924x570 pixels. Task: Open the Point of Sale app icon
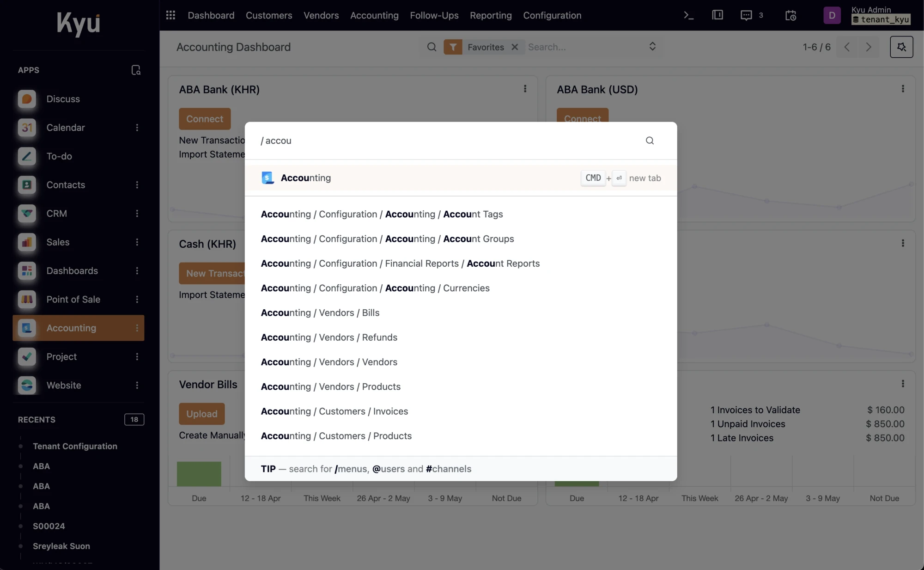coord(26,299)
